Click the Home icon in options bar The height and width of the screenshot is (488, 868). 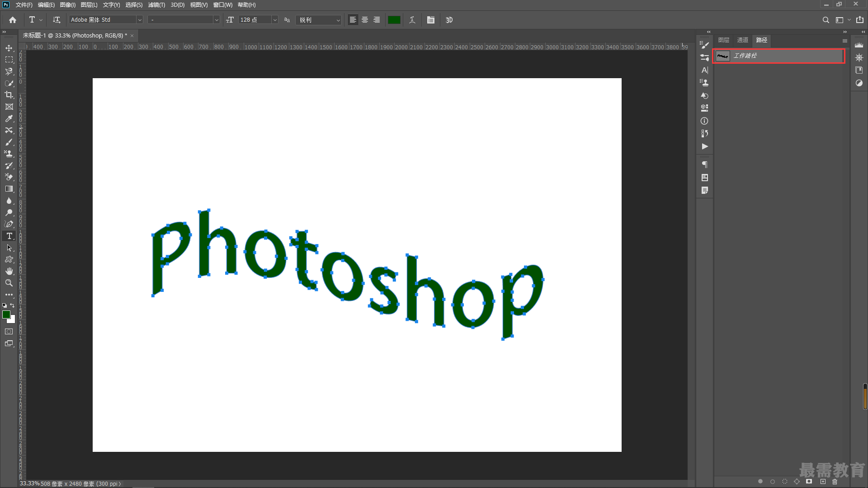tap(13, 20)
